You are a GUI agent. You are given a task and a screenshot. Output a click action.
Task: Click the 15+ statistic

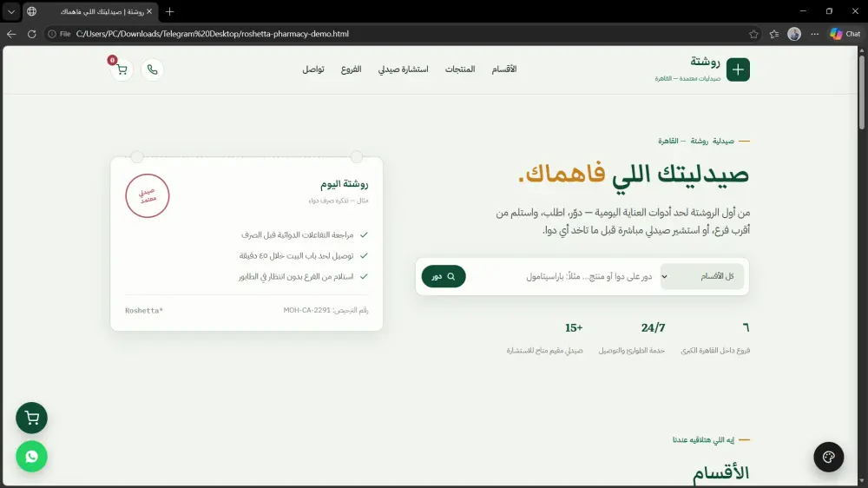(574, 328)
